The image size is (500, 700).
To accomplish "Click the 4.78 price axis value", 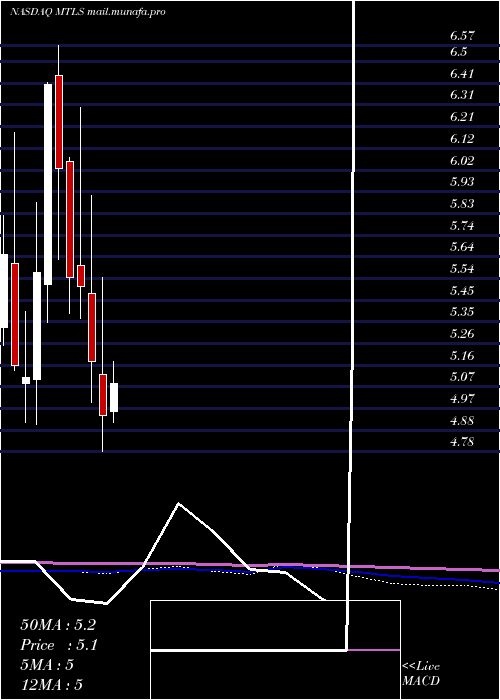I will [462, 442].
